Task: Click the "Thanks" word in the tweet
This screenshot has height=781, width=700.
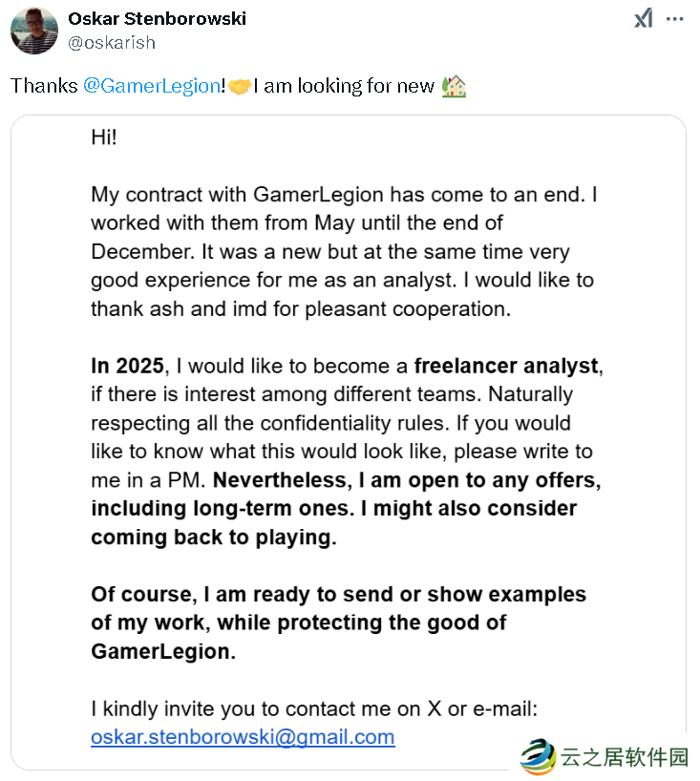Action: click(x=44, y=86)
